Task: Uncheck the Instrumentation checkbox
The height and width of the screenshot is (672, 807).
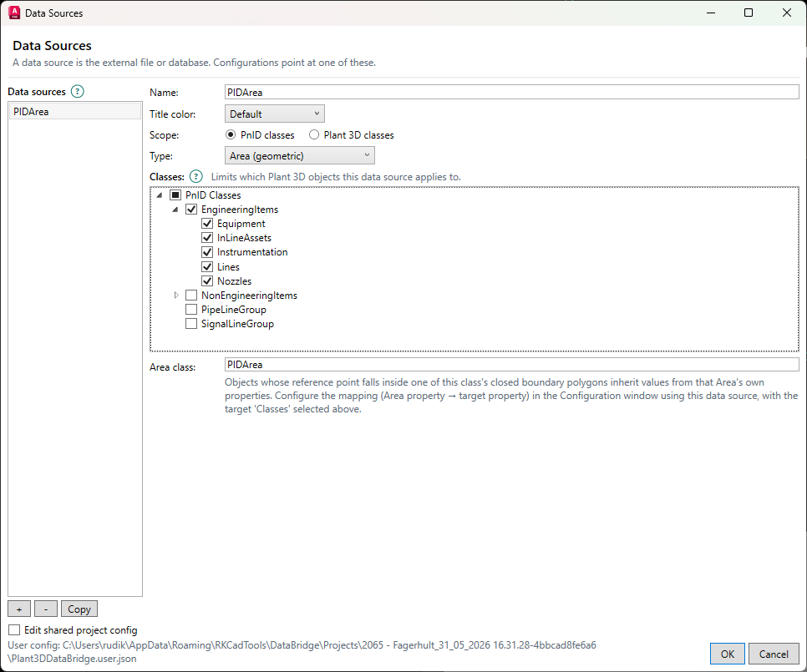Action: coord(207,252)
